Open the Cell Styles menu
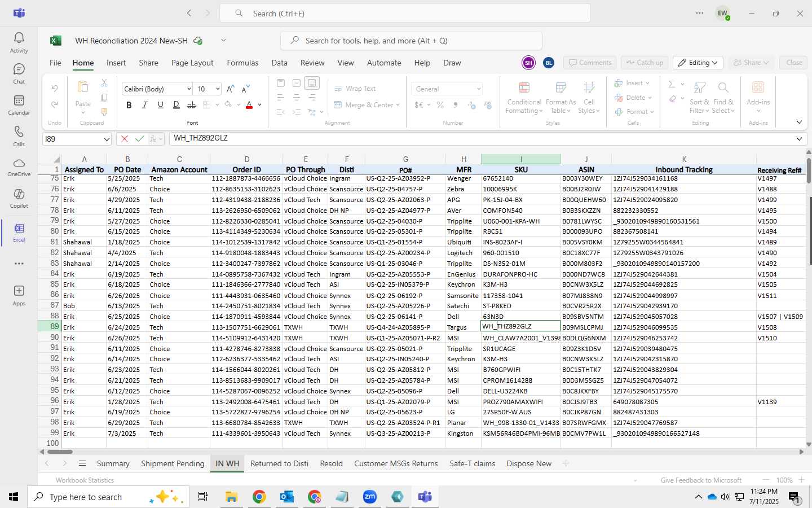This screenshot has height=508, width=812. pyautogui.click(x=589, y=98)
